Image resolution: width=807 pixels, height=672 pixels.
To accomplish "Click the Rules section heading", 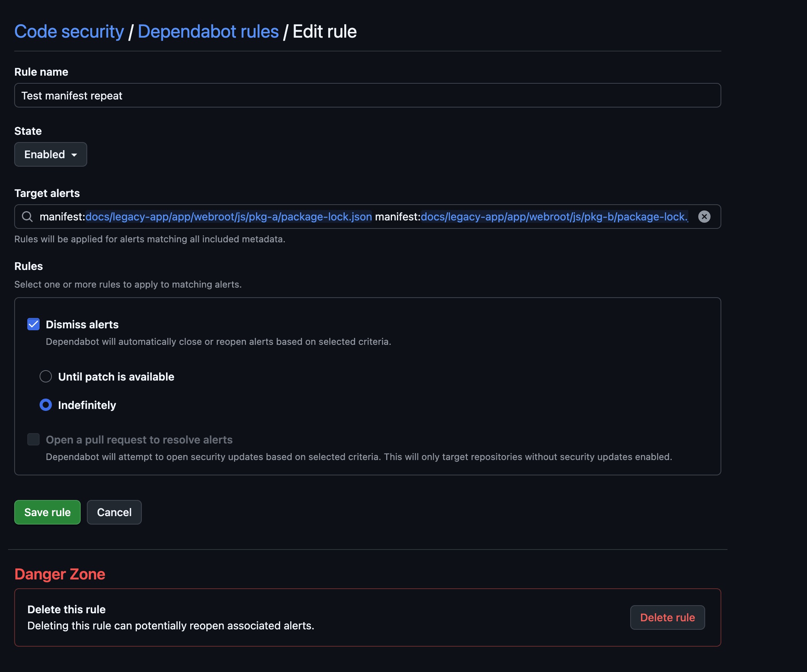I will (28, 266).
